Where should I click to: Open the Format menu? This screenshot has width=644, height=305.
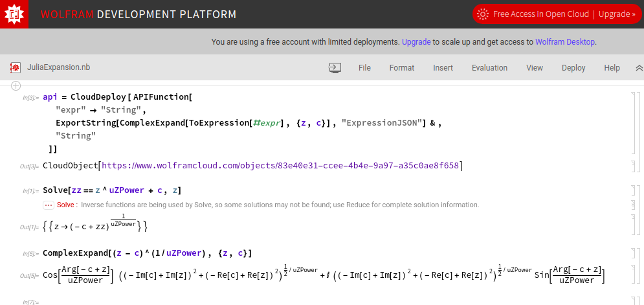point(401,67)
